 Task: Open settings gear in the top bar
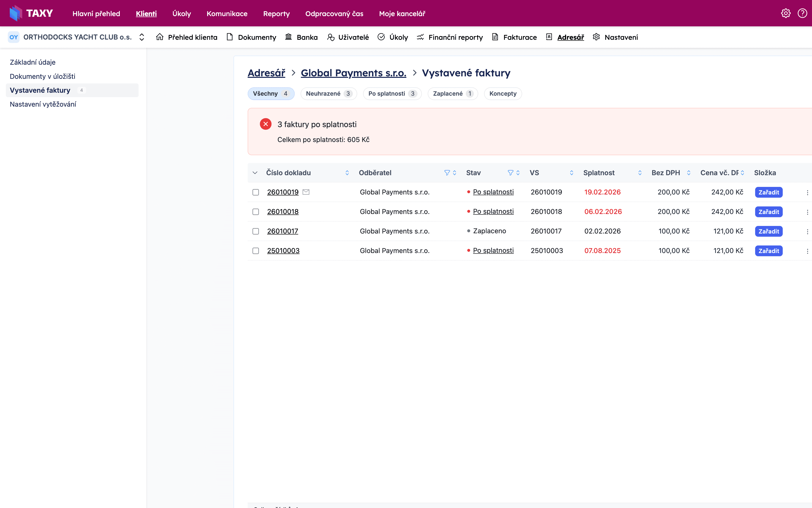point(785,13)
